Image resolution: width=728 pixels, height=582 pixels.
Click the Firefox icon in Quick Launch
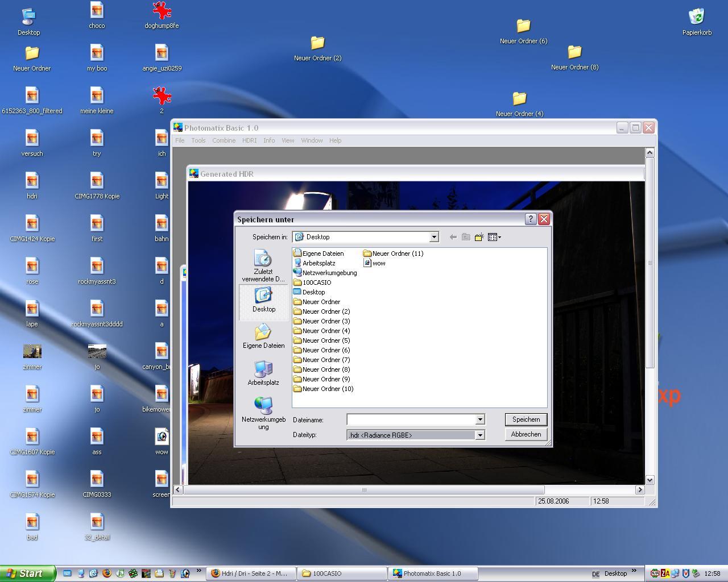point(106,573)
